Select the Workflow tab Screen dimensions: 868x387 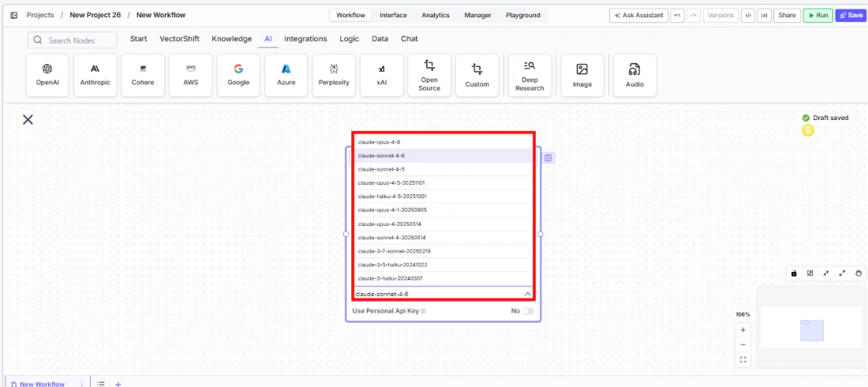coord(351,16)
